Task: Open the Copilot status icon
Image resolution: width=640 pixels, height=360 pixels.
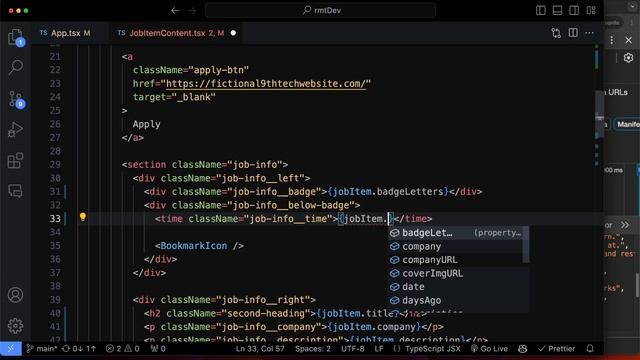Action: [522, 349]
